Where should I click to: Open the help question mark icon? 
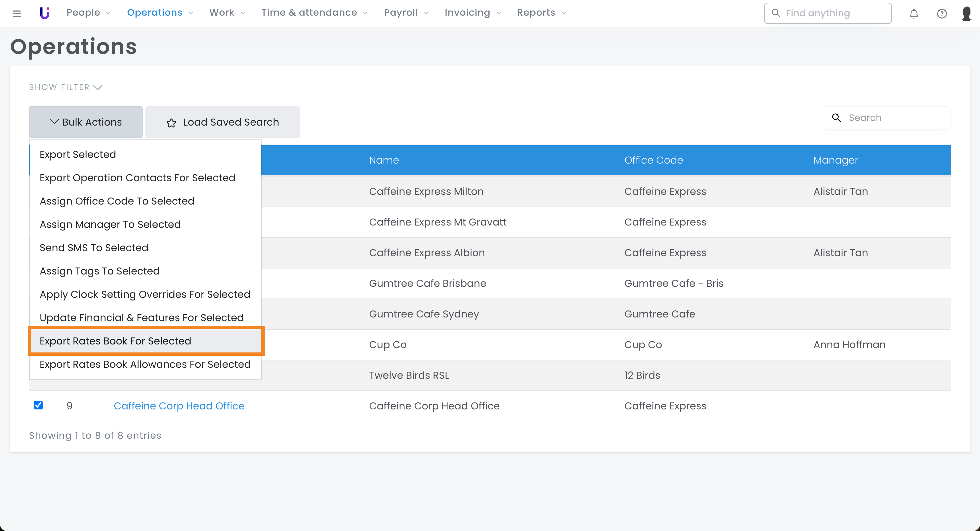[942, 14]
